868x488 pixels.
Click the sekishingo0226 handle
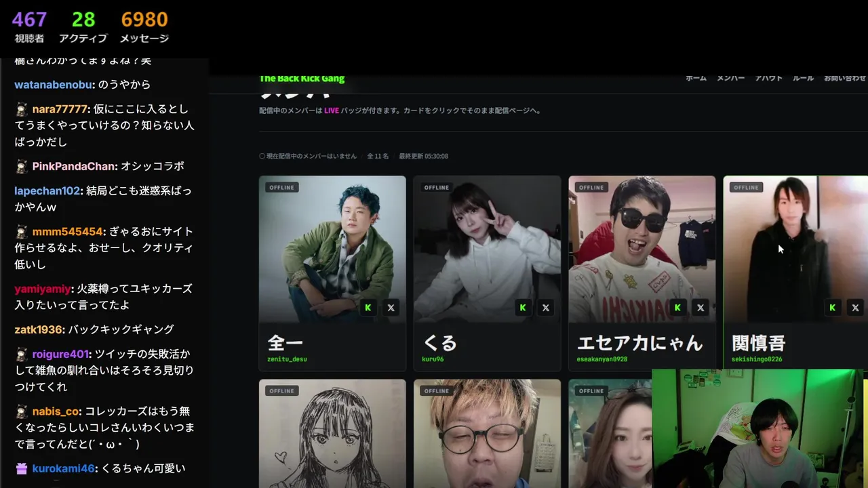tap(757, 359)
